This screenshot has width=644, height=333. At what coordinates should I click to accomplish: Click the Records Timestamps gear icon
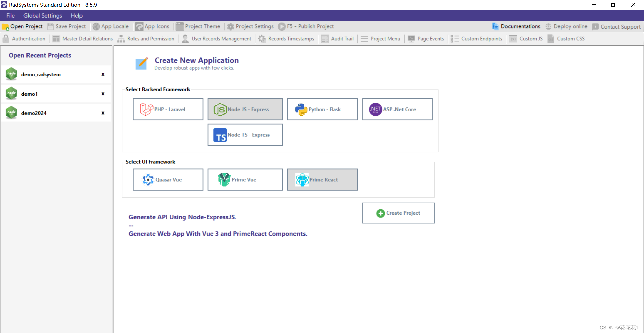pos(262,39)
